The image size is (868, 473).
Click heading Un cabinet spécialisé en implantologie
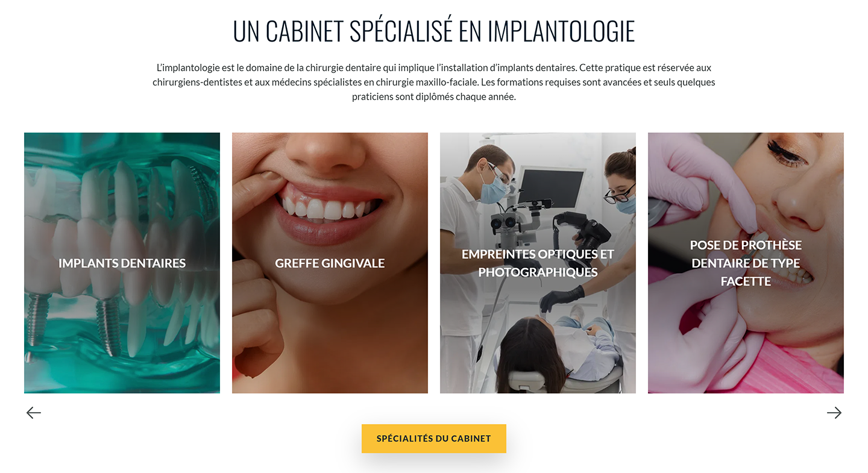pos(434,31)
